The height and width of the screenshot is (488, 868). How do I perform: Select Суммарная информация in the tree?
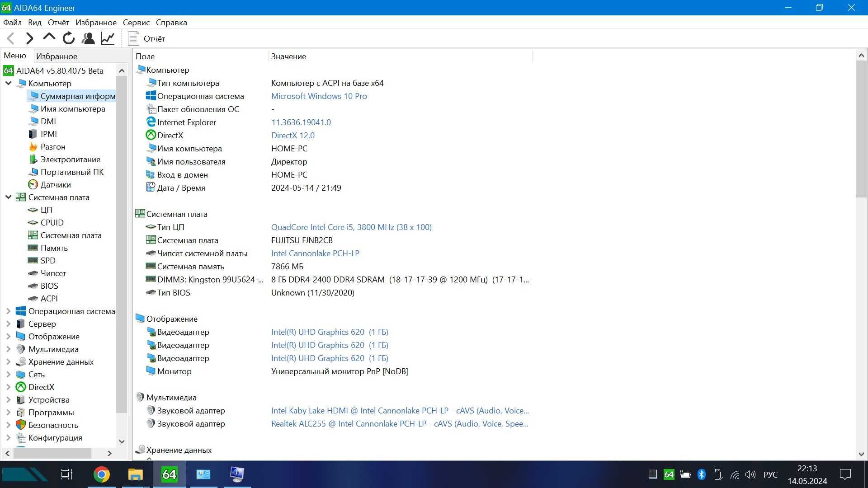[71, 96]
